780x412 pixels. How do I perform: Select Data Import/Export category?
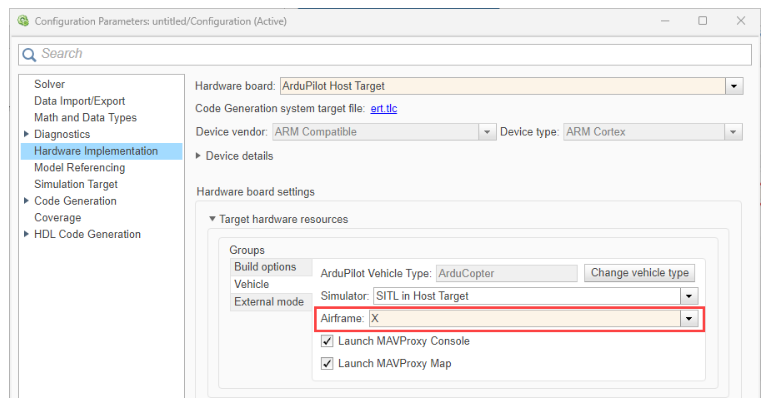(78, 101)
